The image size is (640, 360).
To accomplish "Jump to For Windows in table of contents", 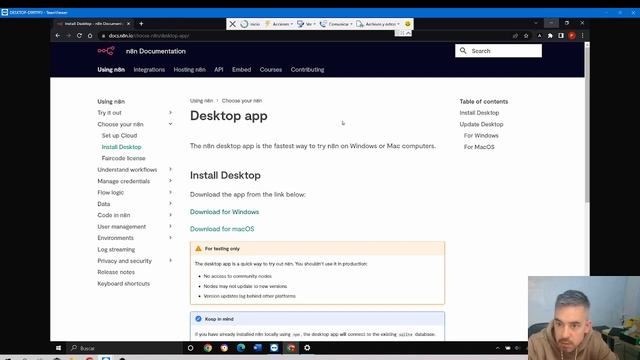I will (x=481, y=136).
